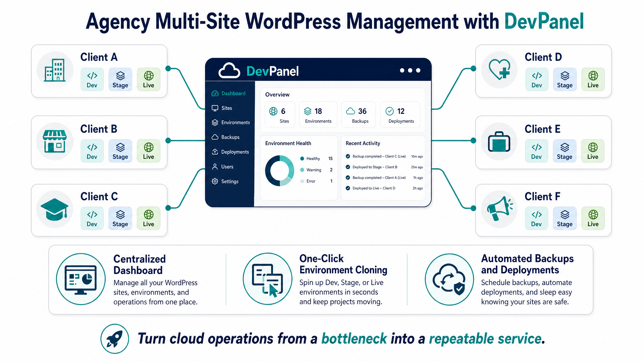The image size is (644, 362).
Task: Click Client C's Stage environment icon
Action: (120, 218)
